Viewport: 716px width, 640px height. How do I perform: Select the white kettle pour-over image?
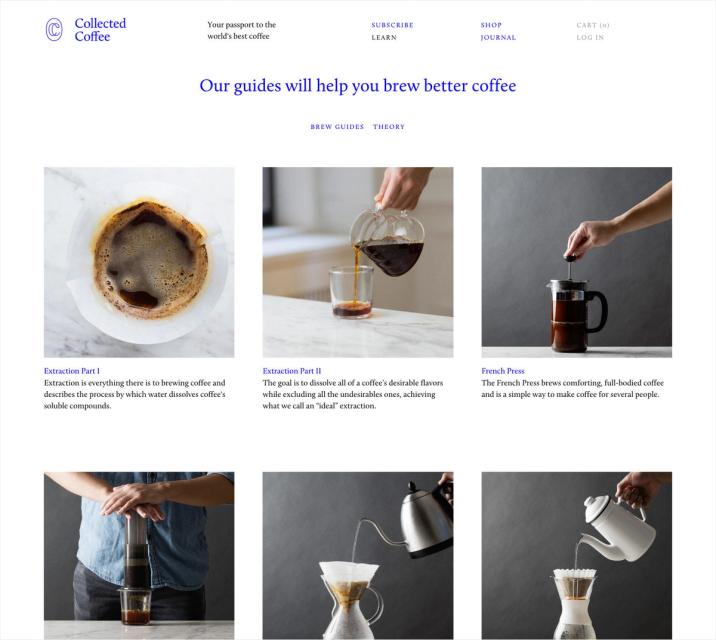[x=576, y=556]
